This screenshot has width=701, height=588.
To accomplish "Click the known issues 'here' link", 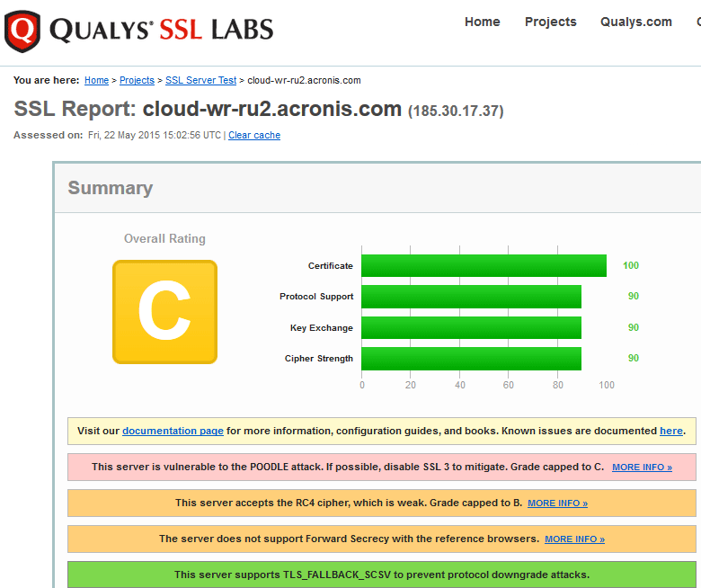I will (670, 431).
